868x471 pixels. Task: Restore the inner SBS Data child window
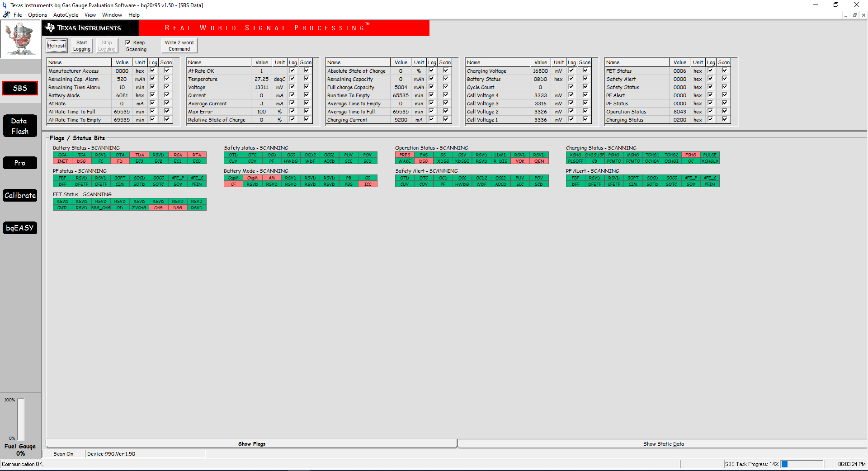pyautogui.click(x=854, y=15)
